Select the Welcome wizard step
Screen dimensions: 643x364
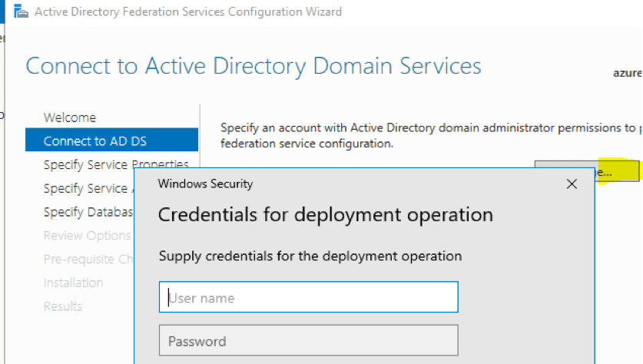[70, 117]
